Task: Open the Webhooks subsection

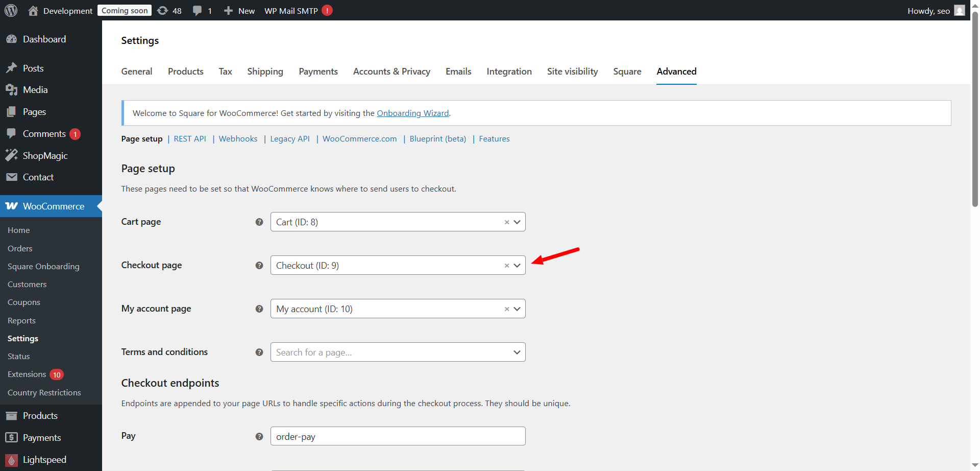Action: tap(238, 139)
